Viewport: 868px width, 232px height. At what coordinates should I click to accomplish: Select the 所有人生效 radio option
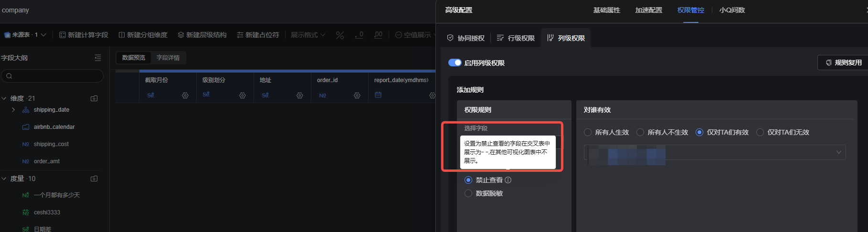588,132
